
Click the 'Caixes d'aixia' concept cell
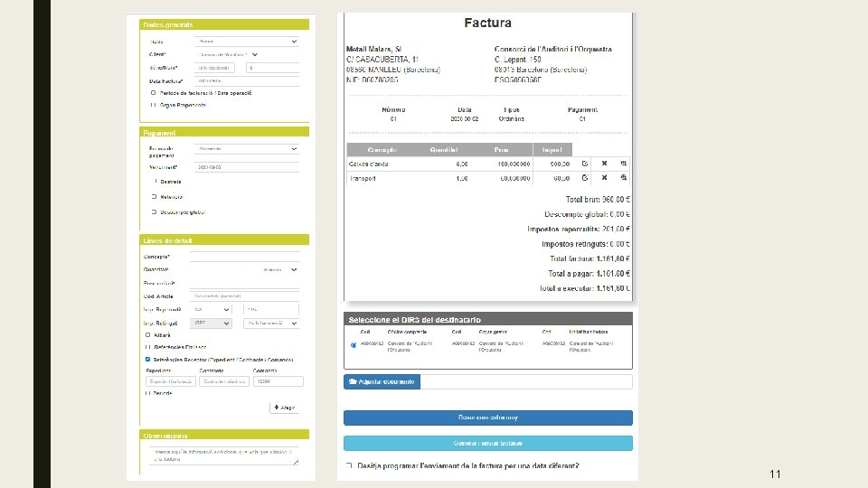[x=369, y=164]
